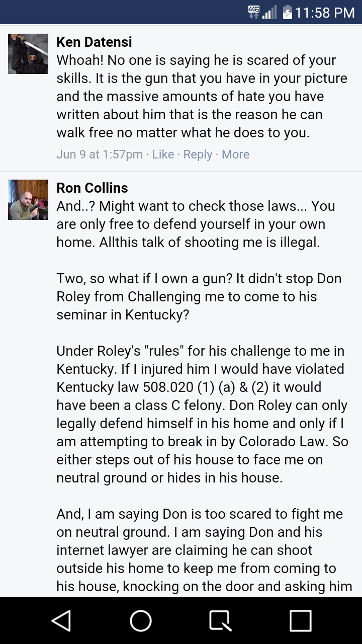Tap the capture icon in the navigation bar

point(220,621)
